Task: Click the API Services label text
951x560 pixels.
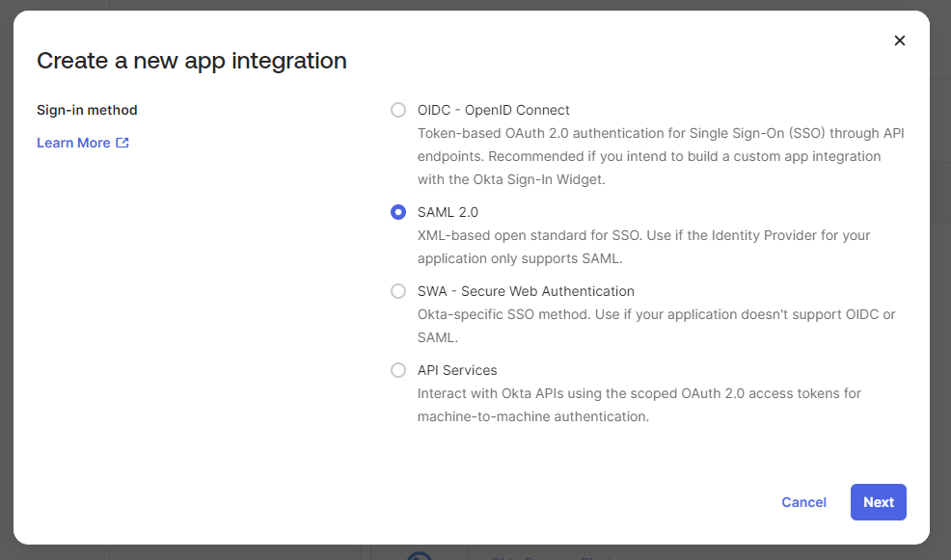Action: point(457,369)
